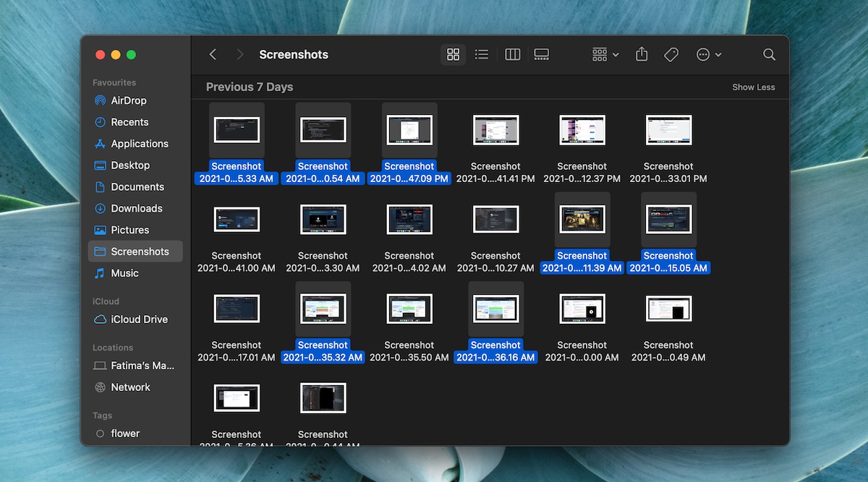Open iCloud Drive from the sidebar
Viewport: 868px width, 482px height.
[135, 319]
